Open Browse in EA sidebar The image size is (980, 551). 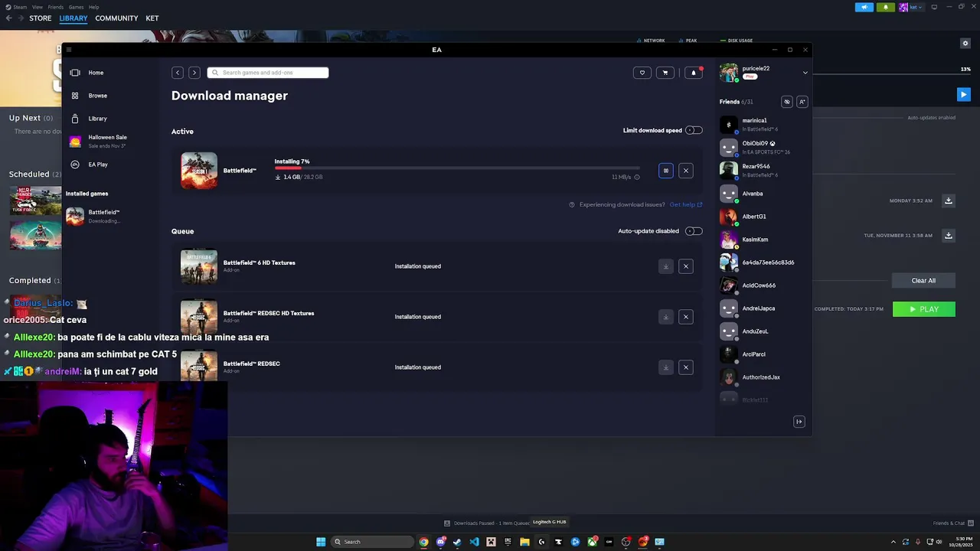coord(97,96)
